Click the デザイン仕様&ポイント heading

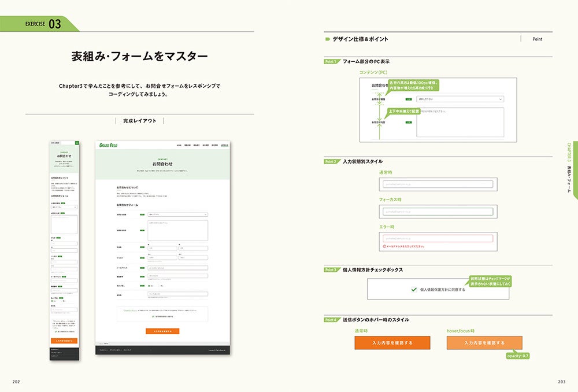pos(360,39)
